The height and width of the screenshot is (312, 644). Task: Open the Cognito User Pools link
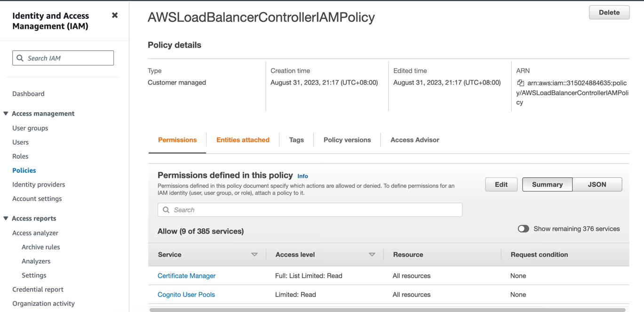point(186,294)
